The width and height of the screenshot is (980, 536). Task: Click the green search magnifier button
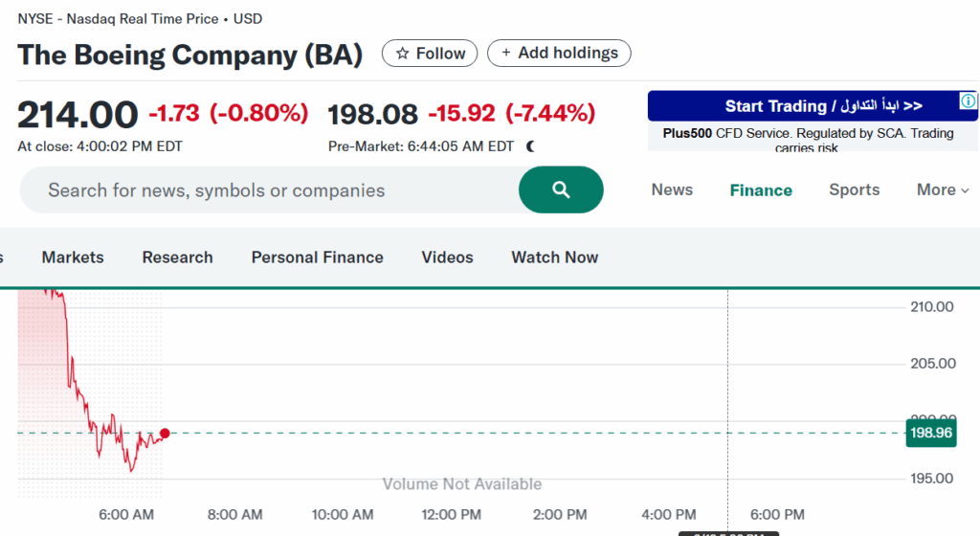coord(561,190)
